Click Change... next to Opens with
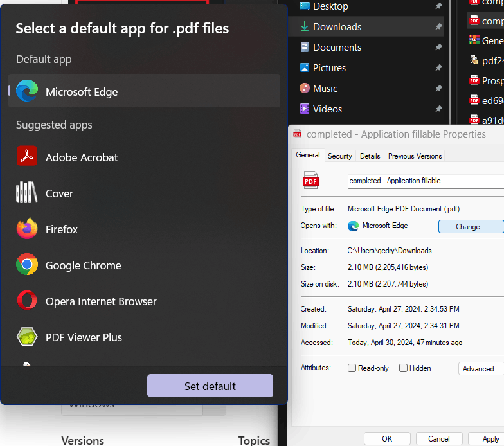Image resolution: width=504 pixels, height=446 pixels. (x=471, y=226)
